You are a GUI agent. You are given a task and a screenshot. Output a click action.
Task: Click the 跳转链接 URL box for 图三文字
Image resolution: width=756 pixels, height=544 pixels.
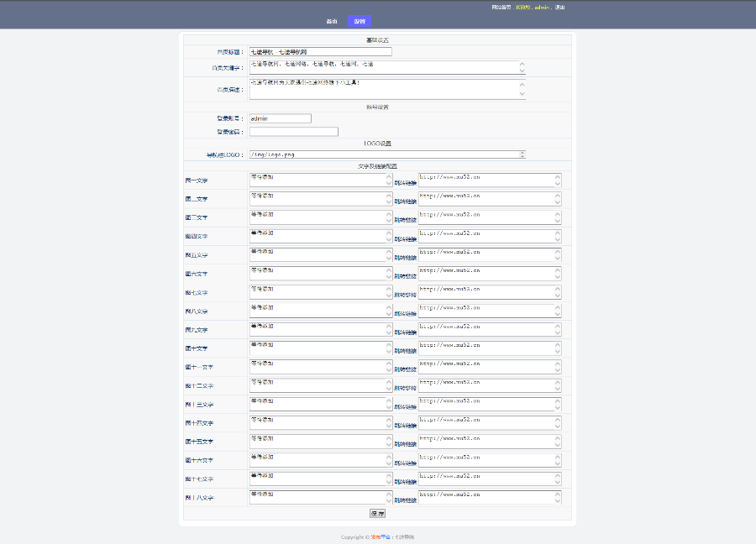coord(486,217)
